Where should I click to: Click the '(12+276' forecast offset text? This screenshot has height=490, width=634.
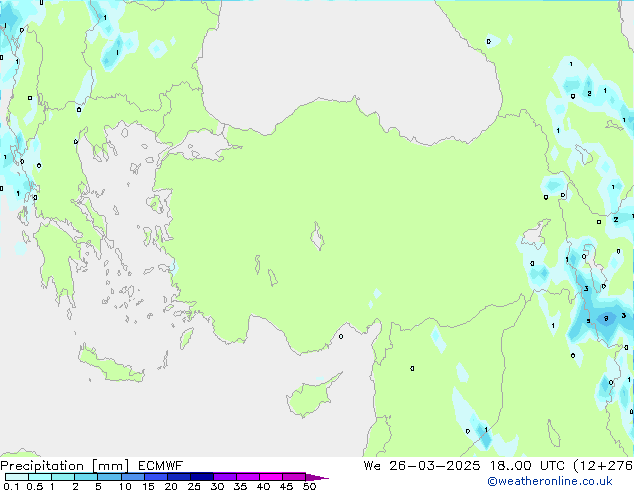coord(603,466)
